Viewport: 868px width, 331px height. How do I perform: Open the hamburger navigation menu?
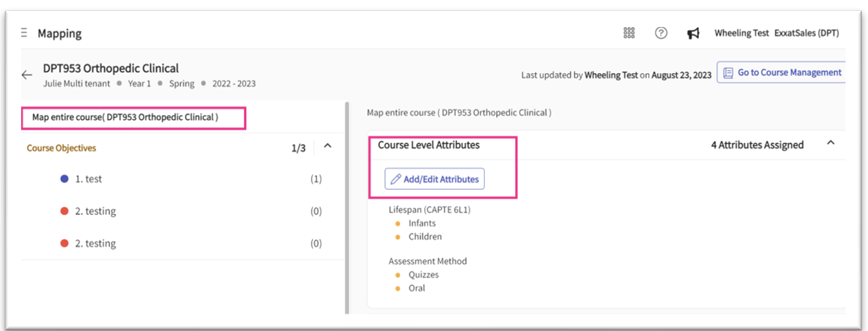[x=24, y=33]
